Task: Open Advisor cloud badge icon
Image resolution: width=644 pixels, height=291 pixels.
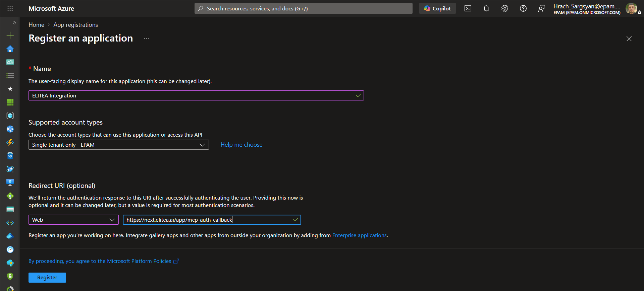Action: pyautogui.click(x=10, y=263)
